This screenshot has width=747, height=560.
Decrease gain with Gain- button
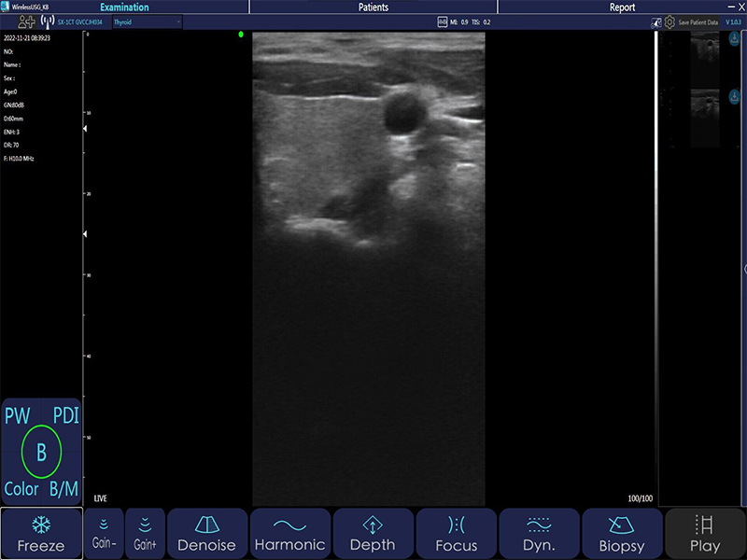pyautogui.click(x=103, y=534)
